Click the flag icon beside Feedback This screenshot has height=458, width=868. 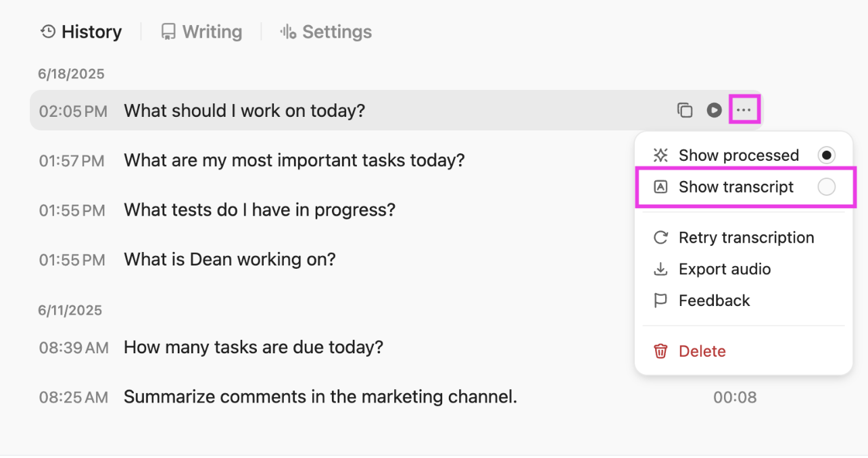pyautogui.click(x=660, y=300)
